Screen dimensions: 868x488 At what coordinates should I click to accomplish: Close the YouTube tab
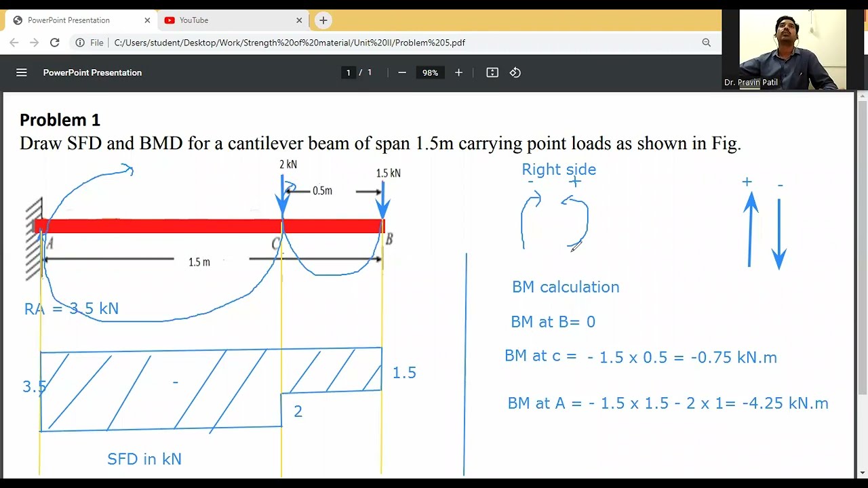(299, 20)
